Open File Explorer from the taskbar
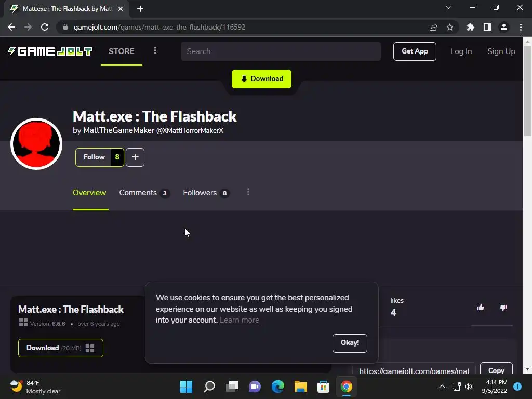Image resolution: width=532 pixels, height=399 pixels. 301,387
